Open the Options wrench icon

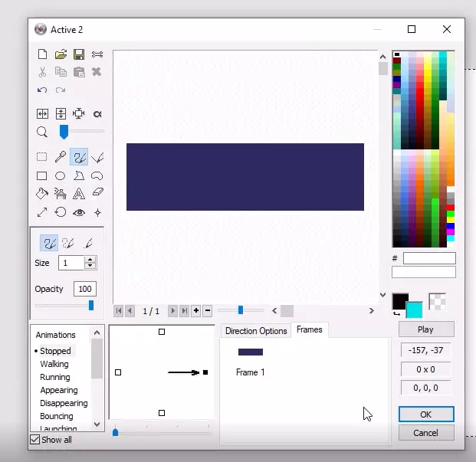click(x=97, y=54)
